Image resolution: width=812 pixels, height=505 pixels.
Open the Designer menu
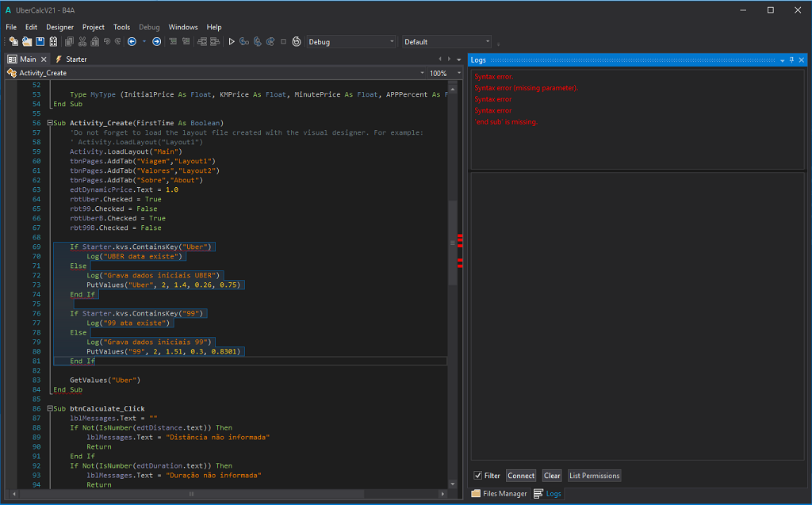[x=59, y=27]
